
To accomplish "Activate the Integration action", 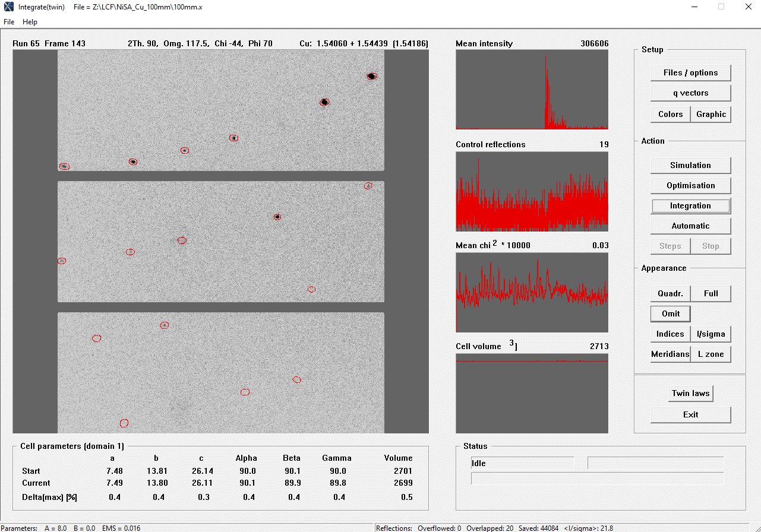I will 690,205.
